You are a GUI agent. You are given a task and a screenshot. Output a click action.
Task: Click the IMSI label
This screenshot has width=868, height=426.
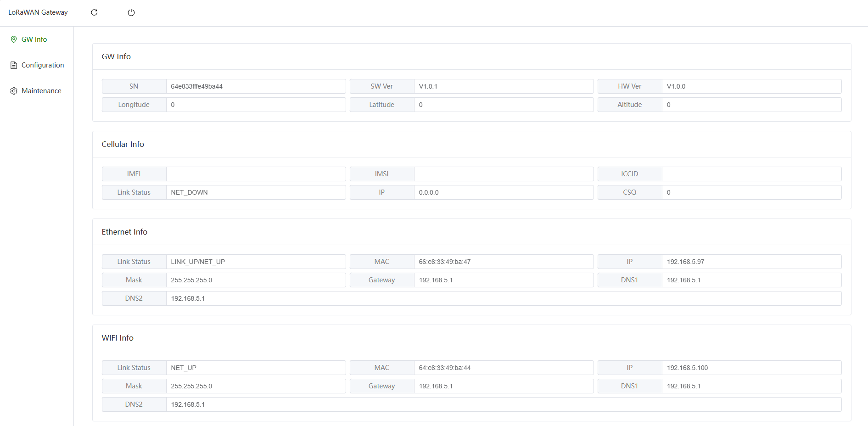click(382, 174)
